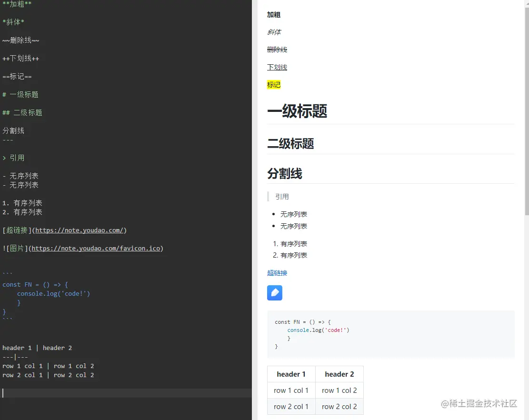The width and height of the screenshot is (529, 420).
Task: Click the [超链接] label in the editor
Action: coord(17,230)
